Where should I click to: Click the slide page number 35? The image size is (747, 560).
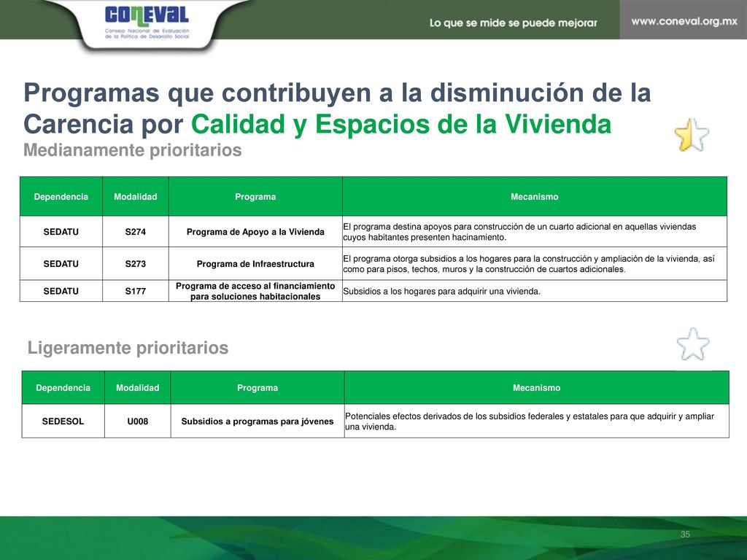tap(685, 534)
